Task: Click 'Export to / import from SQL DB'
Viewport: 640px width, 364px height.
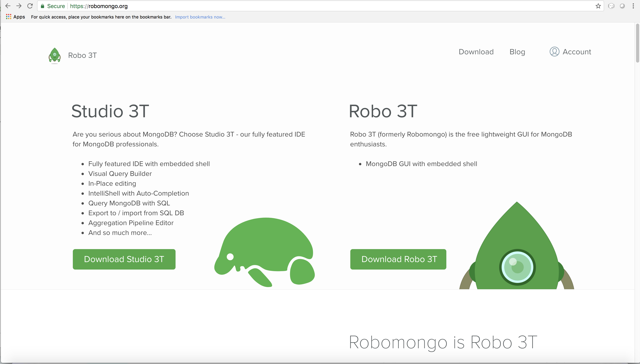Action: pyautogui.click(x=136, y=213)
